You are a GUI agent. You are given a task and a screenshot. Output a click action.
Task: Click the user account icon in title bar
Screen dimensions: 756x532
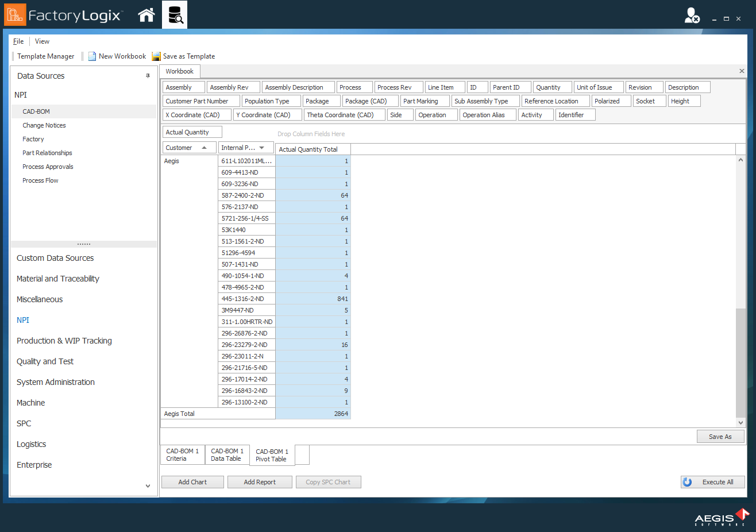tap(692, 14)
